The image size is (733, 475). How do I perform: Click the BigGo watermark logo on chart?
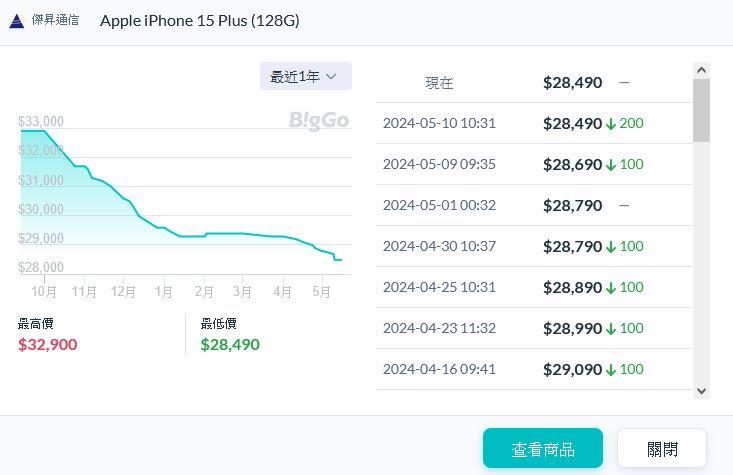pos(319,120)
